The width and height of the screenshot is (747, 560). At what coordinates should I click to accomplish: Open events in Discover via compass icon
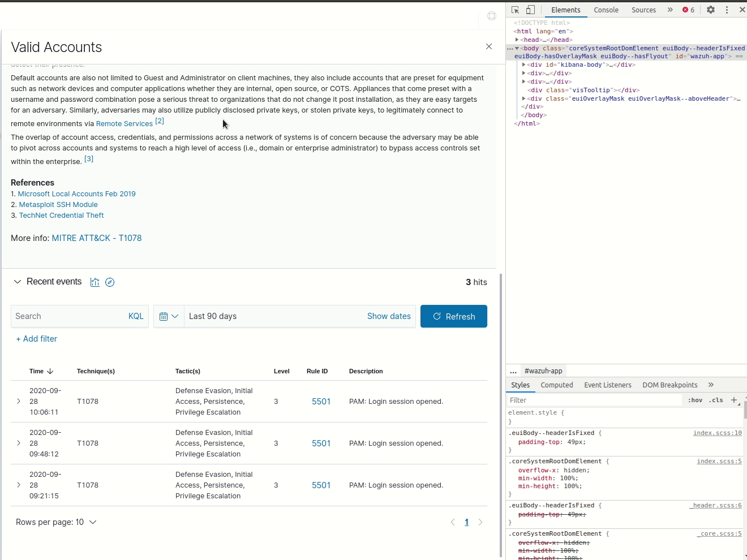coord(110,282)
